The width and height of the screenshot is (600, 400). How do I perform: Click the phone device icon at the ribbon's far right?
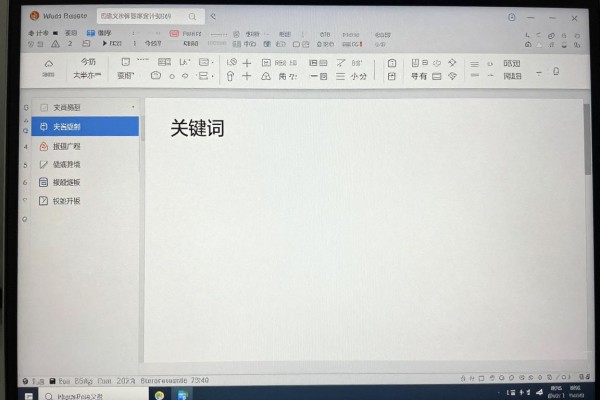click(556, 71)
